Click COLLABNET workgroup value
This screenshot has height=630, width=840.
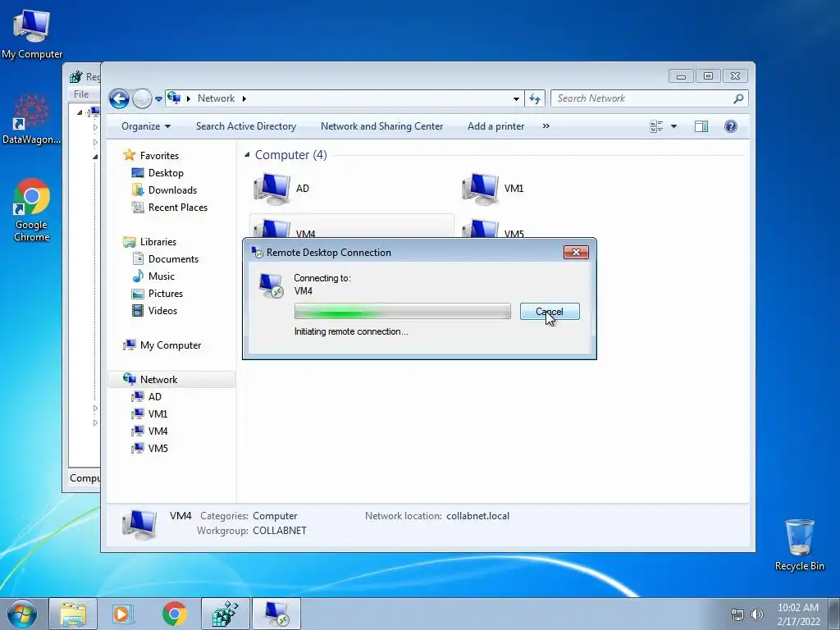(280, 531)
